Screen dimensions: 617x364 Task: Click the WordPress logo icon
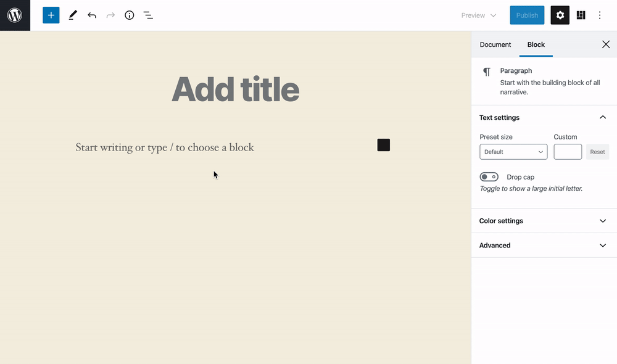15,15
